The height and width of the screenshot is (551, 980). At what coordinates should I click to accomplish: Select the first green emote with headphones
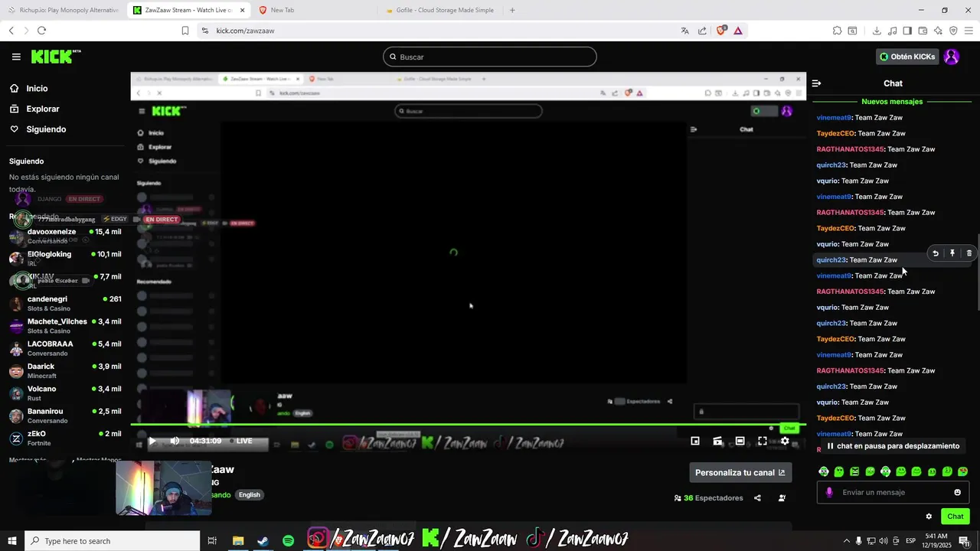pyautogui.click(x=824, y=471)
